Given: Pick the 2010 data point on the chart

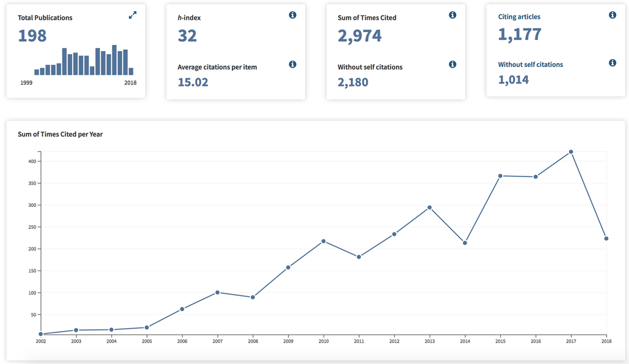Looking at the screenshot, I should click(323, 241).
